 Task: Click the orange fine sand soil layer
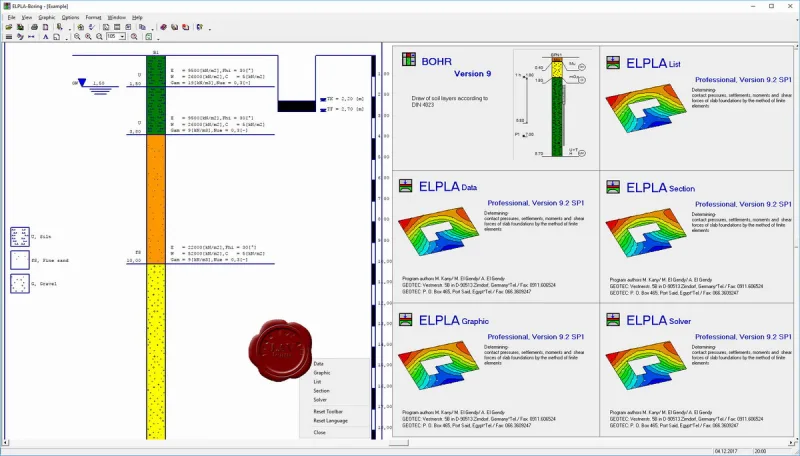tap(156, 199)
